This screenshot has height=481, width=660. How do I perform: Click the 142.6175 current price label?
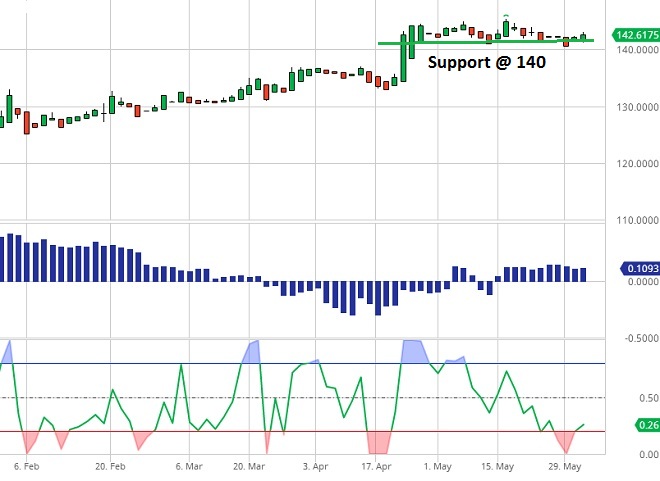(x=636, y=35)
